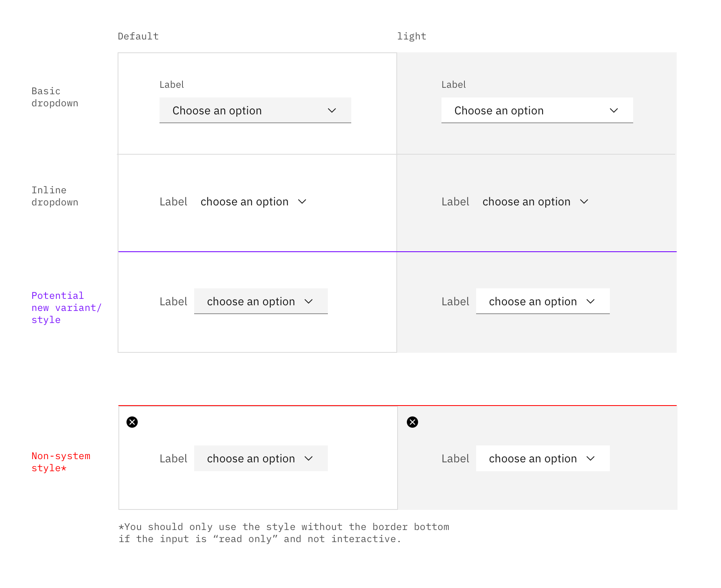Open the inline 'choose an option' dropdown in Default column

point(244,201)
